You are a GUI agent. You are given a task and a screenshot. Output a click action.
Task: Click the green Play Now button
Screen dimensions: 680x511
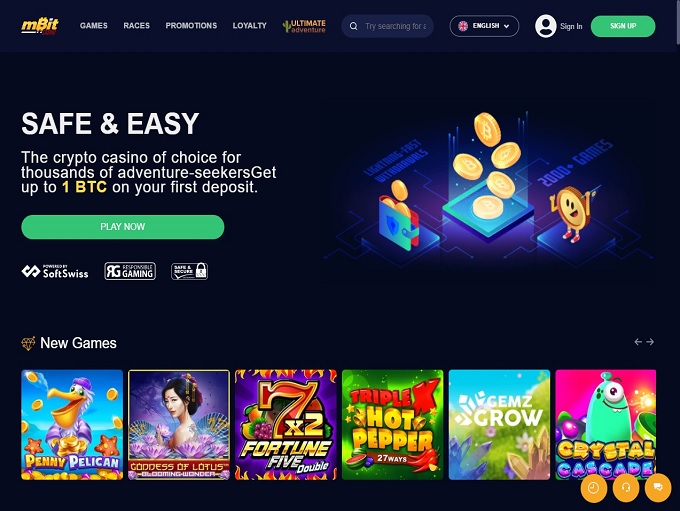123,227
